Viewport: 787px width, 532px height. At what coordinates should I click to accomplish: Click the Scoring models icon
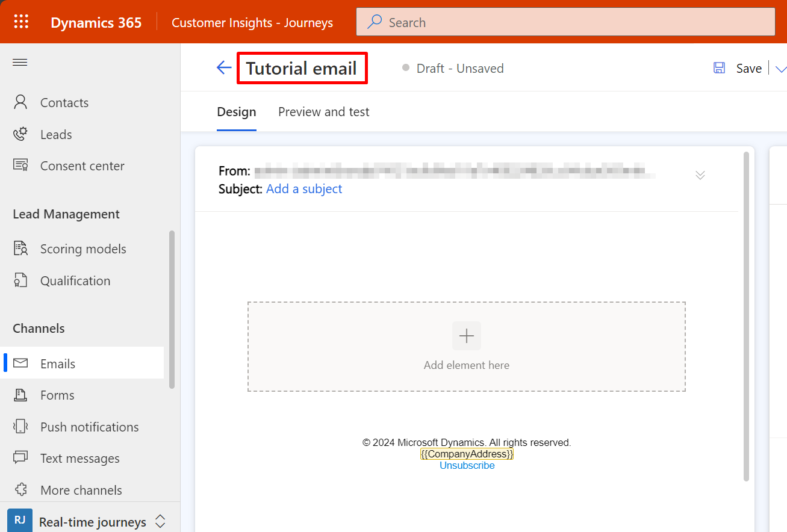pos(20,249)
